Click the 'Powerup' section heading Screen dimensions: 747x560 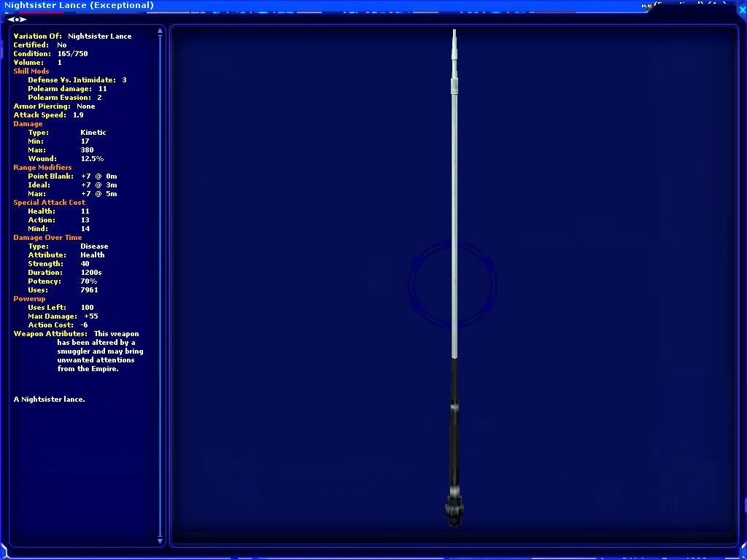point(29,298)
